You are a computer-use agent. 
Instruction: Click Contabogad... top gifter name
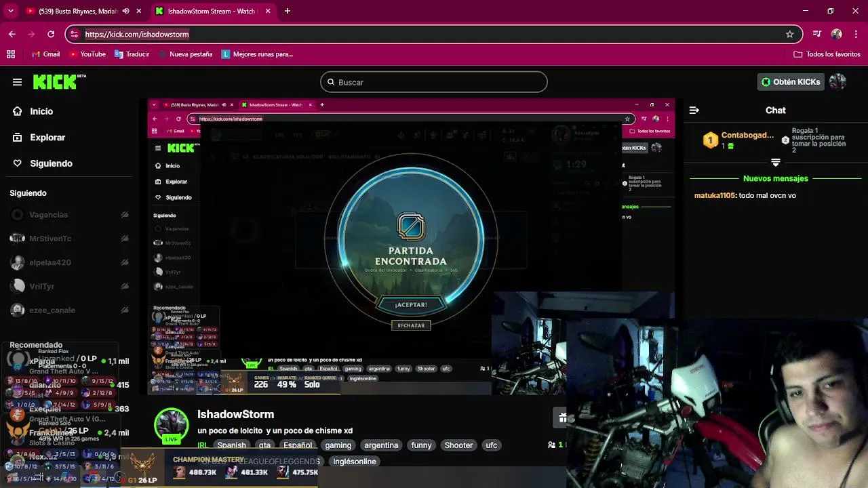[x=747, y=135]
